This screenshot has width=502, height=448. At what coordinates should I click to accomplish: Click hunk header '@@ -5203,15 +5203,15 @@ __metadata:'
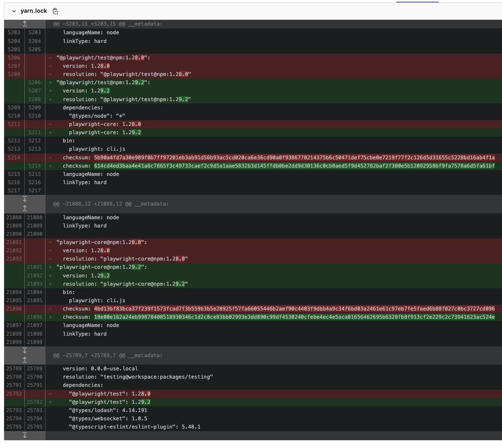tap(108, 24)
